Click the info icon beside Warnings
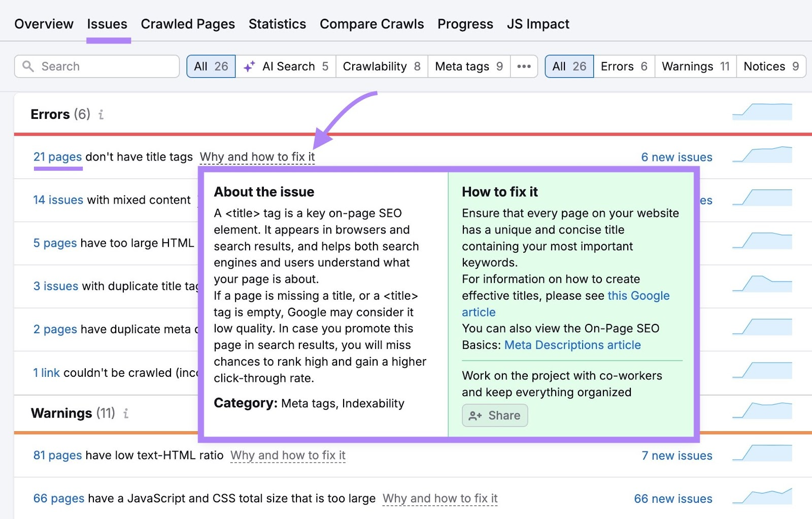The image size is (812, 519). pos(125,414)
